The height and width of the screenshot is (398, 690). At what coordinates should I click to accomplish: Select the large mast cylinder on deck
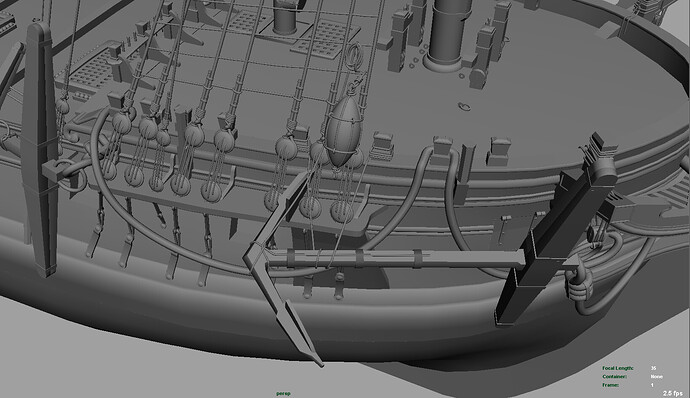(446, 35)
